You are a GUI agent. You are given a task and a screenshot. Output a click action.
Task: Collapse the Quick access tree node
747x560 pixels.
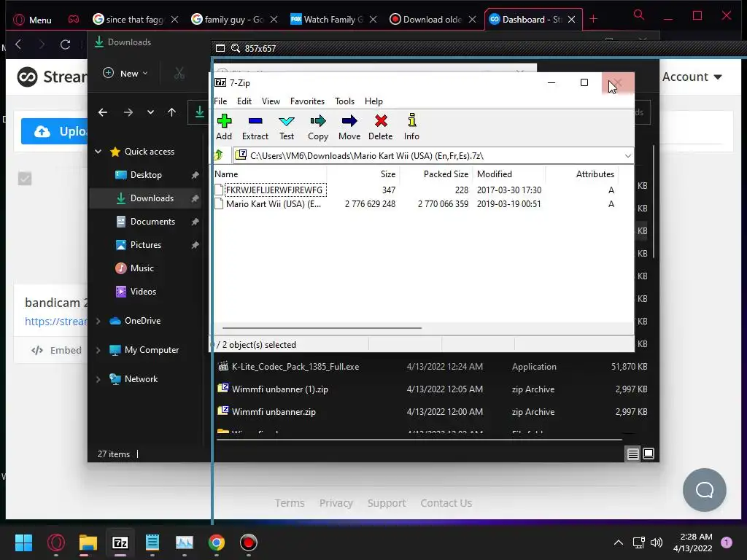point(98,152)
